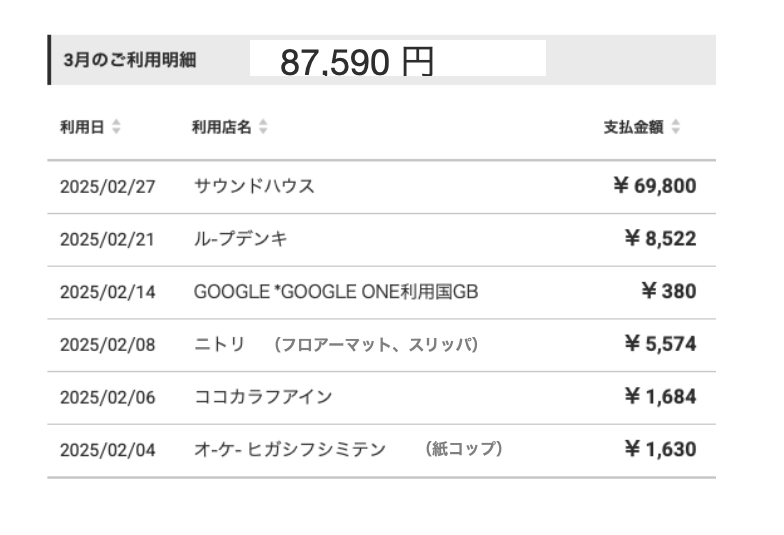Select the 2025/02/14 date cell
The height and width of the screenshot is (535, 784).
108,292
